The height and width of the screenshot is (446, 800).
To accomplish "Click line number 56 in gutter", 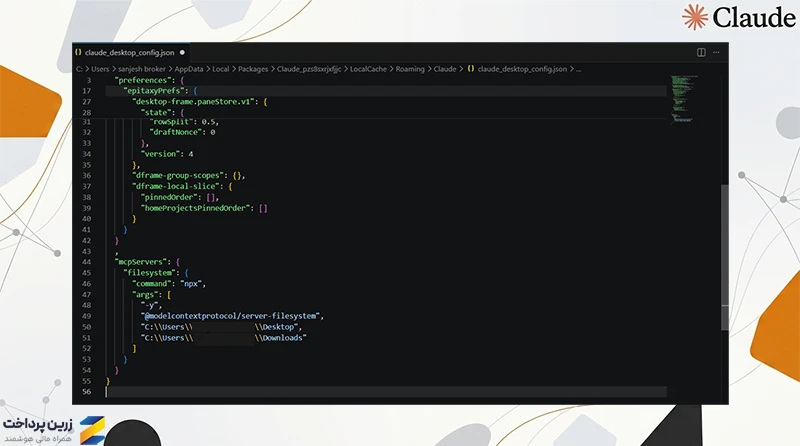I will coord(86,392).
